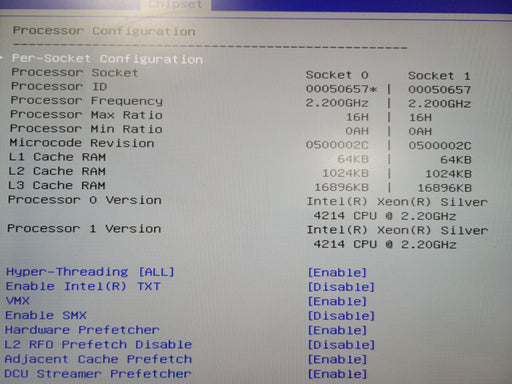Select Enable Intel(R) TXT option
This screenshot has width=512, height=384.
(83, 286)
